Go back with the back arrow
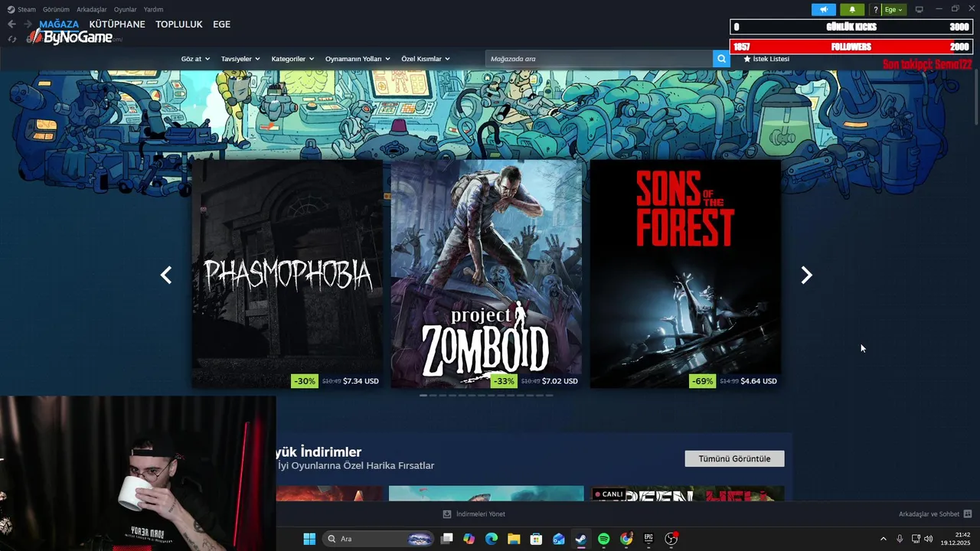This screenshot has height=551, width=980. click(11, 24)
